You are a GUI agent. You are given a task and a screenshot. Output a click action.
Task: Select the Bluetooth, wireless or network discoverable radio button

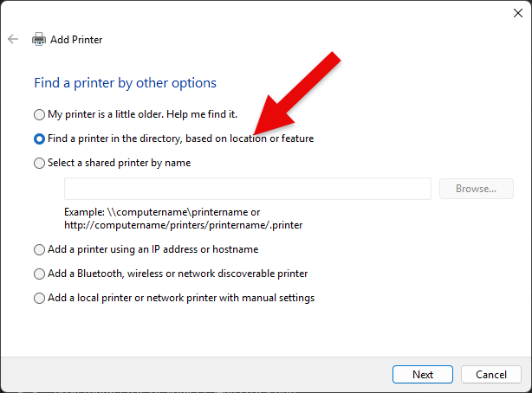pos(39,274)
